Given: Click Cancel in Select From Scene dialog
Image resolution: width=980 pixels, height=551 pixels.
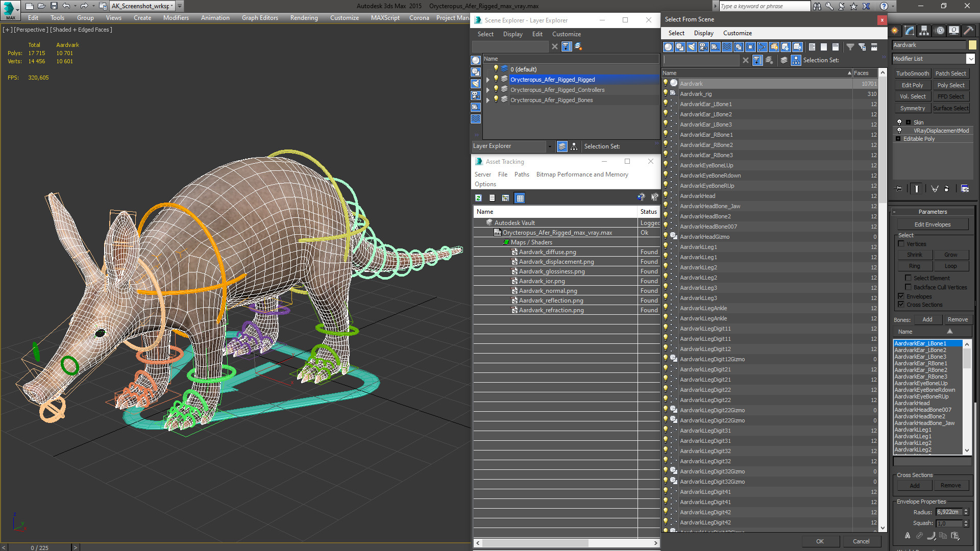Looking at the screenshot, I should 861,541.
